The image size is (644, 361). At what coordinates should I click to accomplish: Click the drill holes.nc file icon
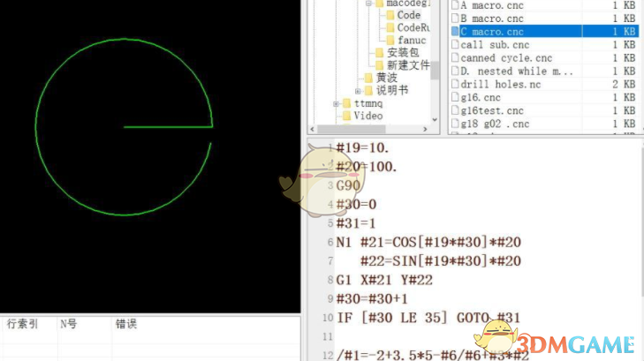(x=455, y=84)
